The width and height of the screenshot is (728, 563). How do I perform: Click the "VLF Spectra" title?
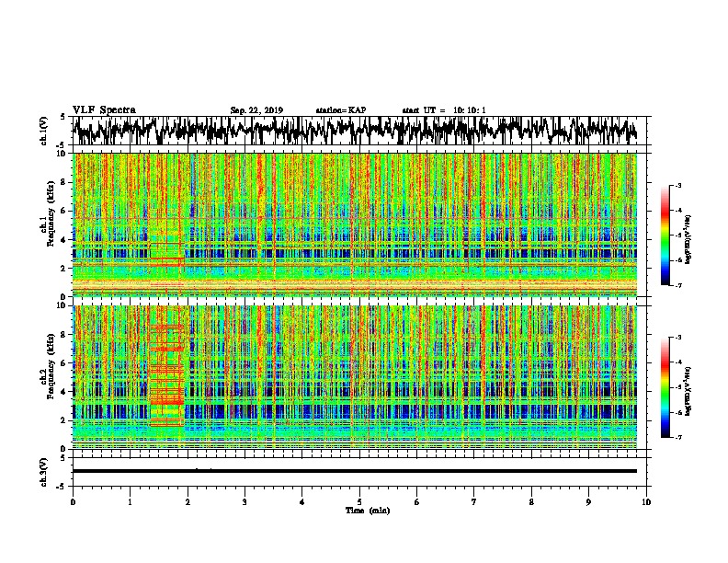104,110
